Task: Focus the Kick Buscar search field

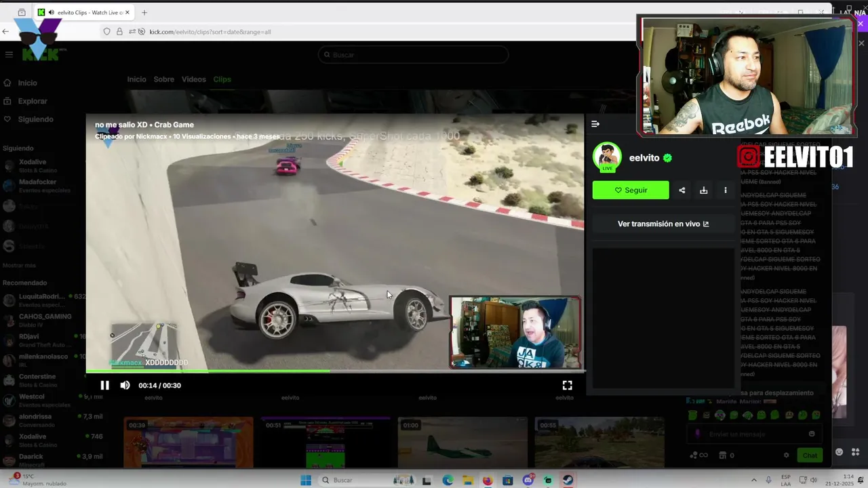Action: (413, 55)
